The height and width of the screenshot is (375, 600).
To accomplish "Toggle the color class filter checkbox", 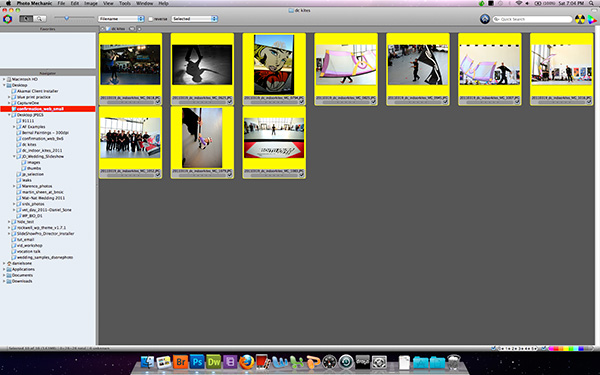I will click(x=544, y=348).
